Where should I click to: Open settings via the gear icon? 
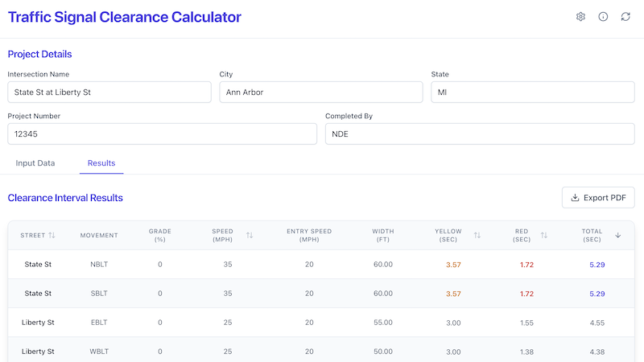580,17
